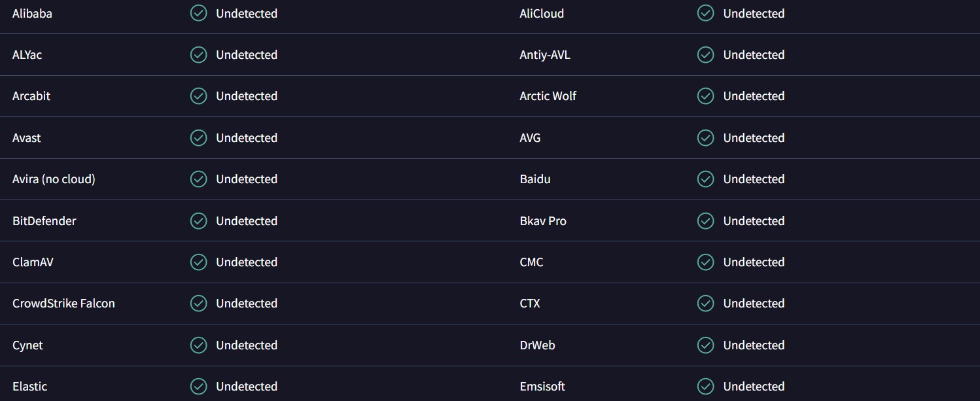Viewport: 980px width, 401px height.
Task: Click the CTX vendor name
Action: pyautogui.click(x=530, y=303)
